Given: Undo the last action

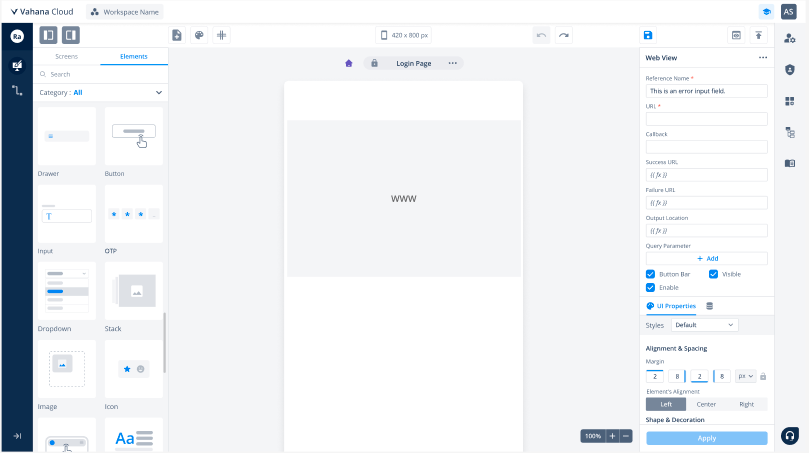Looking at the screenshot, I should (x=541, y=35).
